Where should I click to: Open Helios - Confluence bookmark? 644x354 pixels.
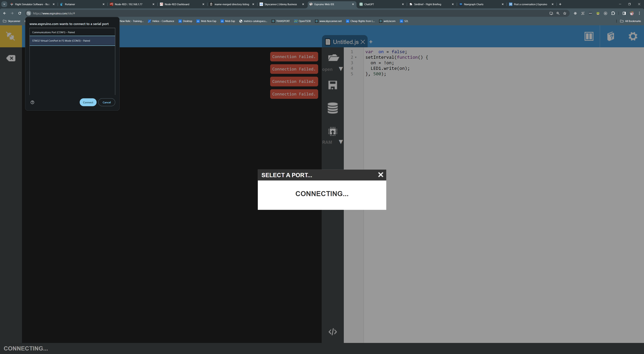[161, 21]
